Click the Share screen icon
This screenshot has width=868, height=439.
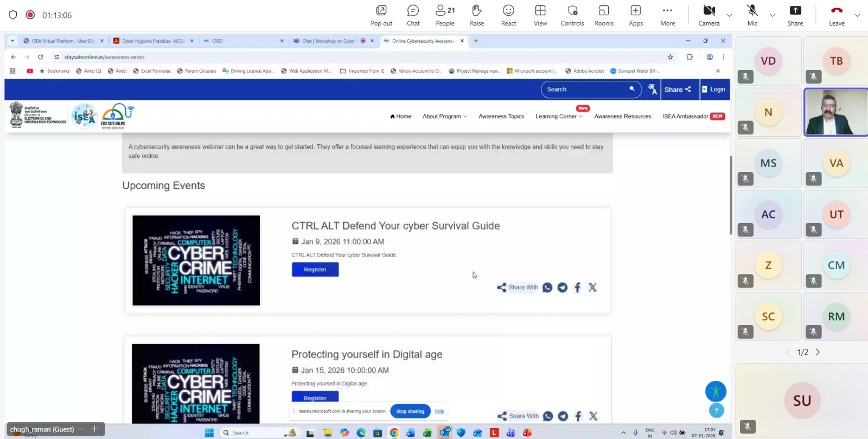795,15
